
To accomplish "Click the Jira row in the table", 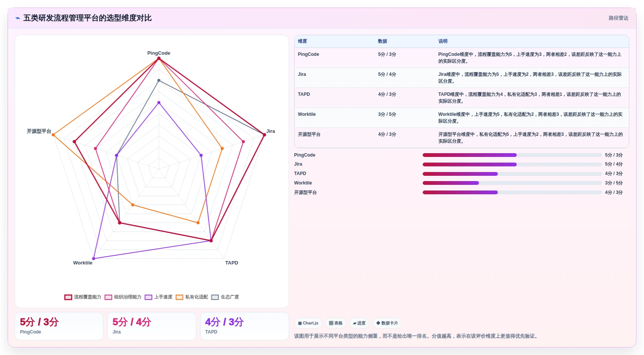I will [x=462, y=78].
